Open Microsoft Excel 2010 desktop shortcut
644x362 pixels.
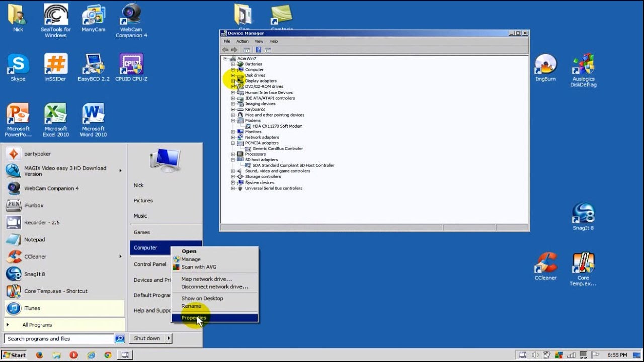[56, 120]
